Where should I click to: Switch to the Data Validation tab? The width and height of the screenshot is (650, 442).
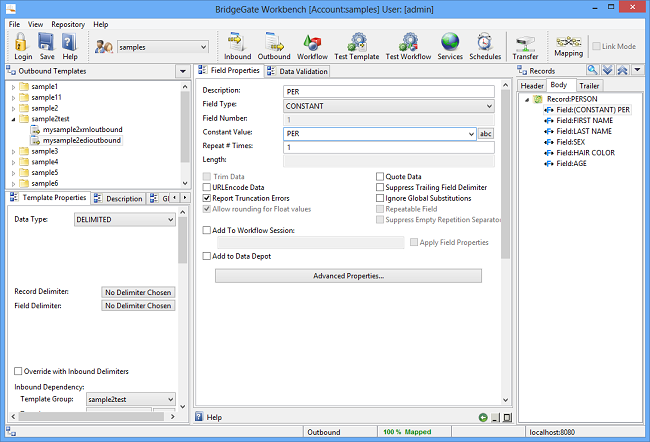pos(298,71)
